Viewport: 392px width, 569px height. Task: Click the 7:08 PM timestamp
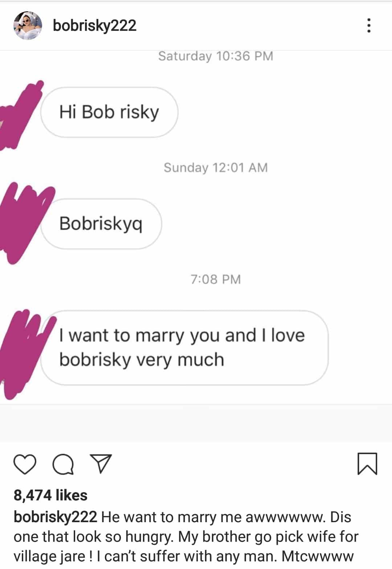(x=216, y=279)
